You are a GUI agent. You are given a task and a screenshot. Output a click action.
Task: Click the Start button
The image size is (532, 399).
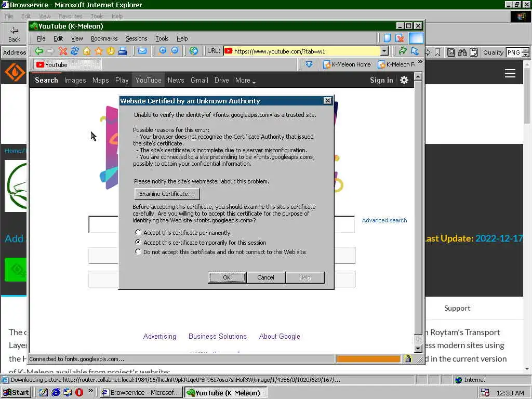(16, 392)
